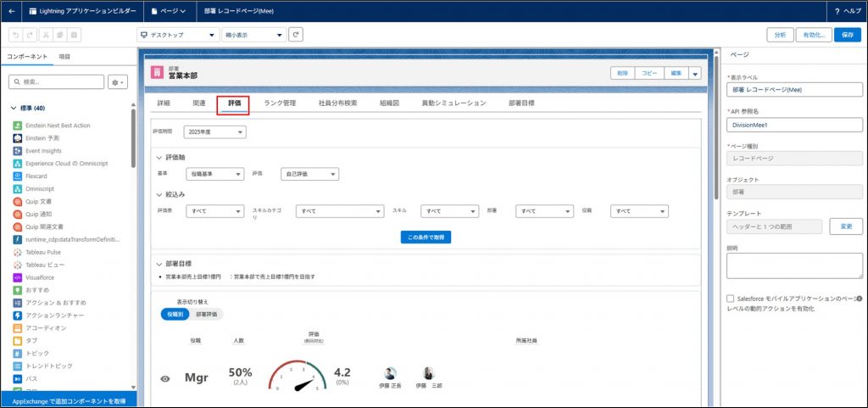
Task: Click the undo icon in the toolbar
Action: (x=15, y=35)
